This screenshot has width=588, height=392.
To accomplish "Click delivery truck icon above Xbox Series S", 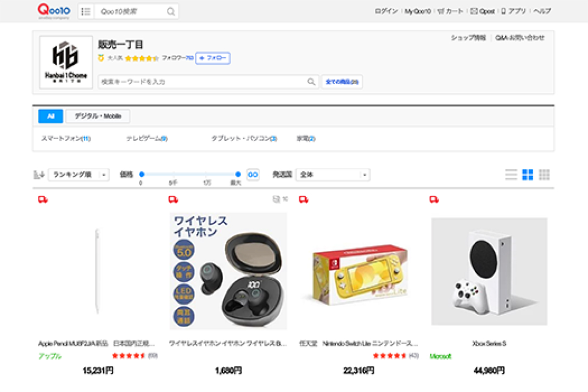I will (434, 199).
